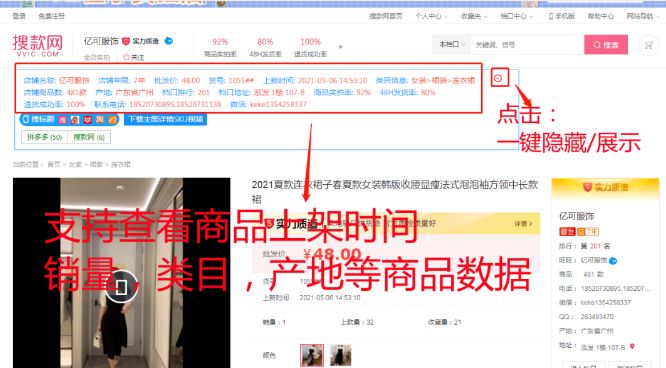Click the 亿可服饰 shop name in header
This screenshot has height=368, width=666.
pyautogui.click(x=101, y=41)
